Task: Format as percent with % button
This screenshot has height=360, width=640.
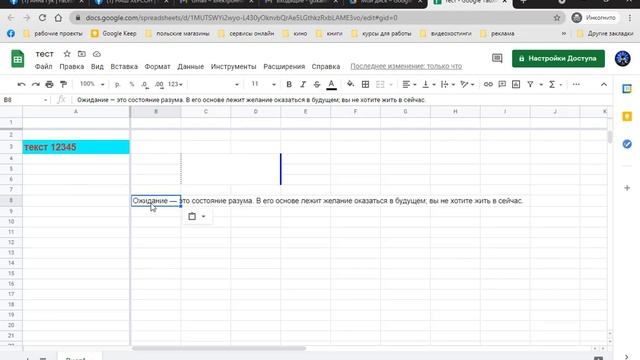Action: (x=132, y=84)
